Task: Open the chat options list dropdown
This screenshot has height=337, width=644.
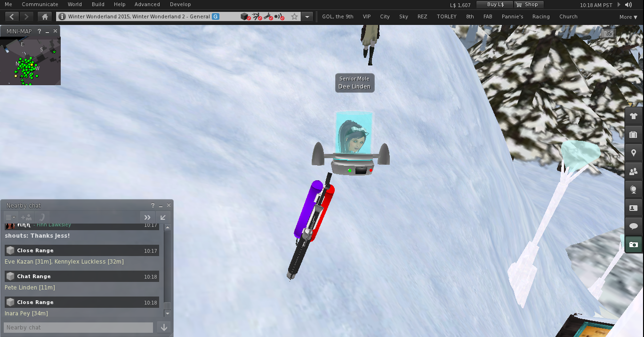Action: [10, 217]
